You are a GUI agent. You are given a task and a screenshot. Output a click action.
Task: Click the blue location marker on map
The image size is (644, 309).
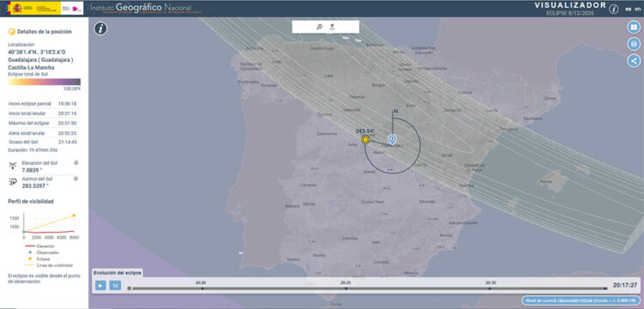point(392,140)
